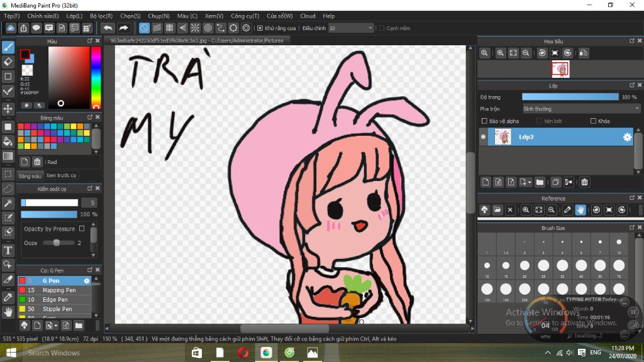Open Bộ lọc(R) menu

(101, 16)
